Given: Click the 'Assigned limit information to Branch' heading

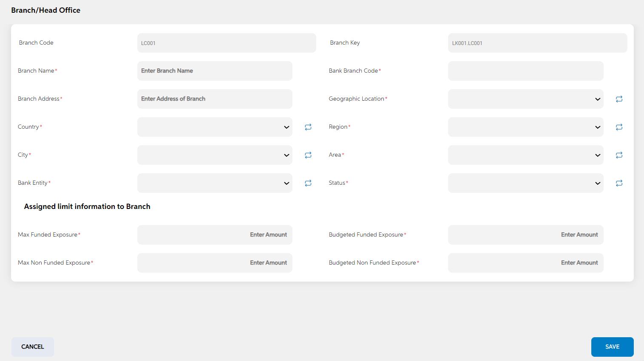Looking at the screenshot, I should click(87, 206).
